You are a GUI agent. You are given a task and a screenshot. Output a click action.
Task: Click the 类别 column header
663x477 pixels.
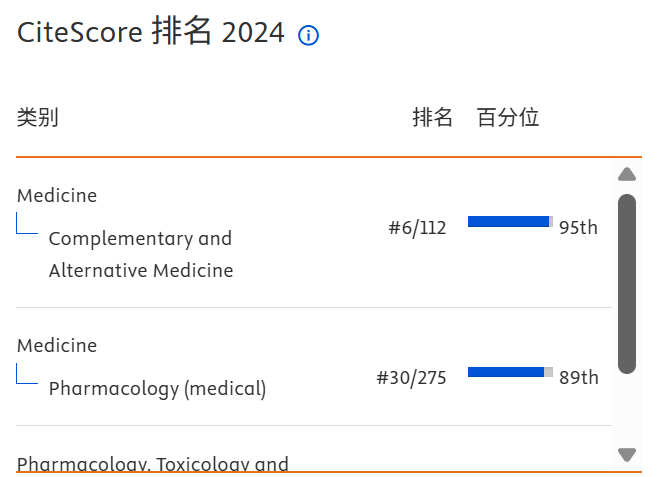point(37,118)
